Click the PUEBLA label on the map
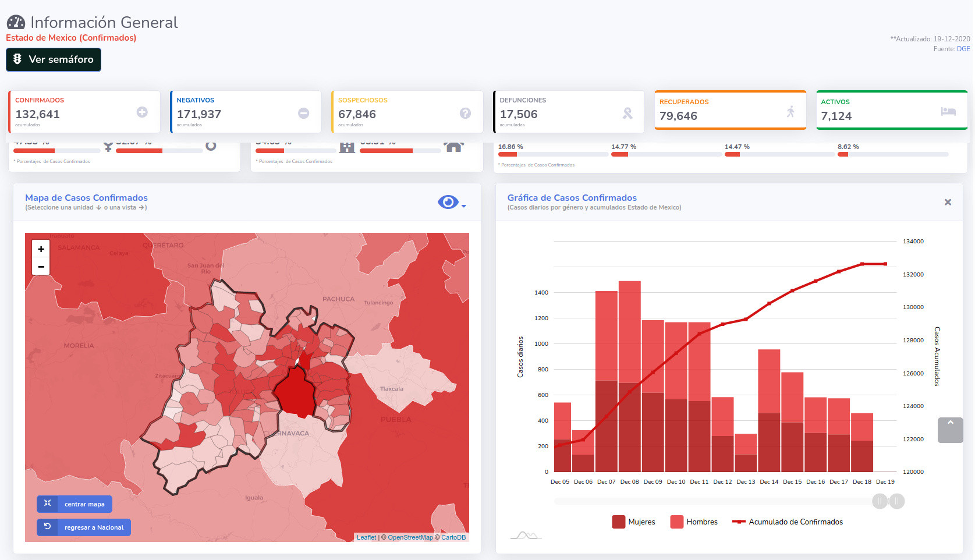 point(396,419)
